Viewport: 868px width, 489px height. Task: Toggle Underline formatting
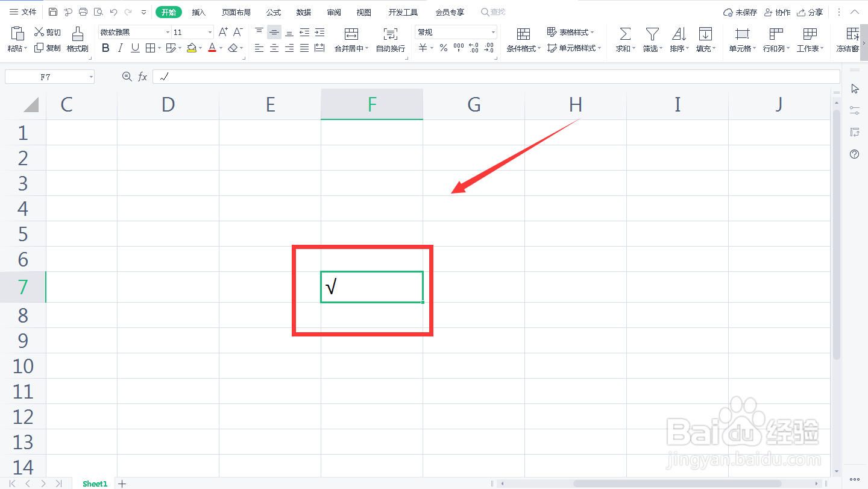pos(135,48)
